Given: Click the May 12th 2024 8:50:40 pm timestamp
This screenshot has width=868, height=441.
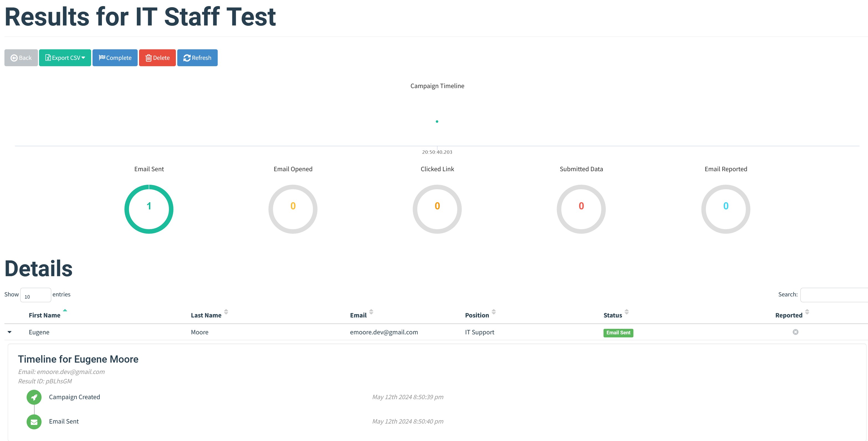Looking at the screenshot, I should click(408, 421).
